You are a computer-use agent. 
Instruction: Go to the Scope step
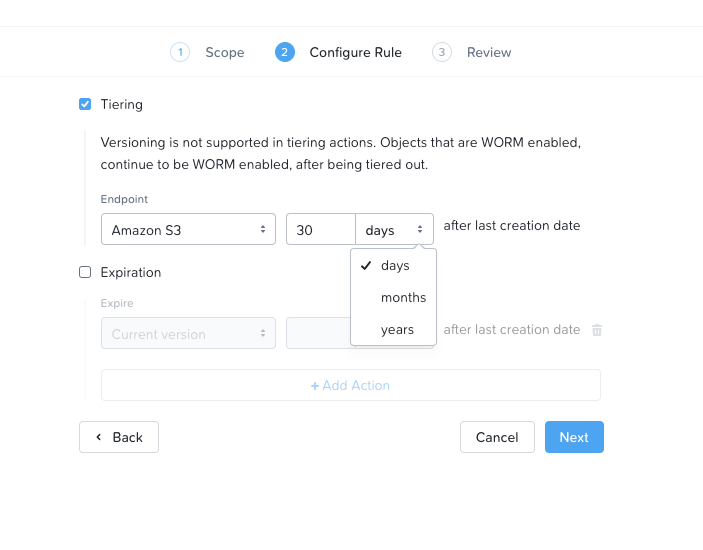(x=225, y=52)
